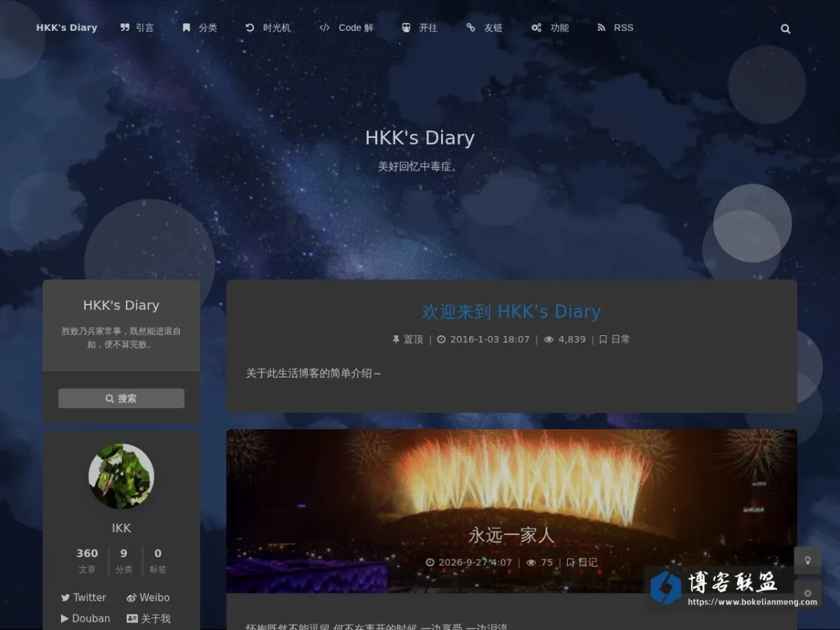This screenshot has height=630, width=840.
Task: Click the train icon beside 开往
Action: [x=406, y=28]
